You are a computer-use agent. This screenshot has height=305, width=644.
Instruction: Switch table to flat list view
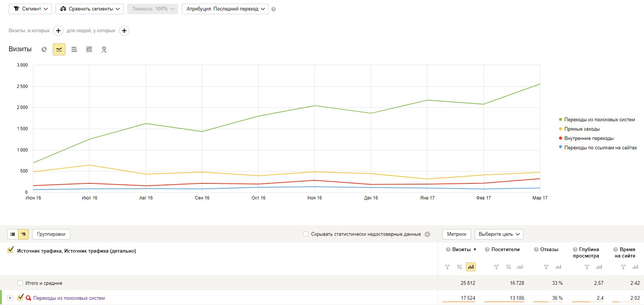click(x=13, y=234)
